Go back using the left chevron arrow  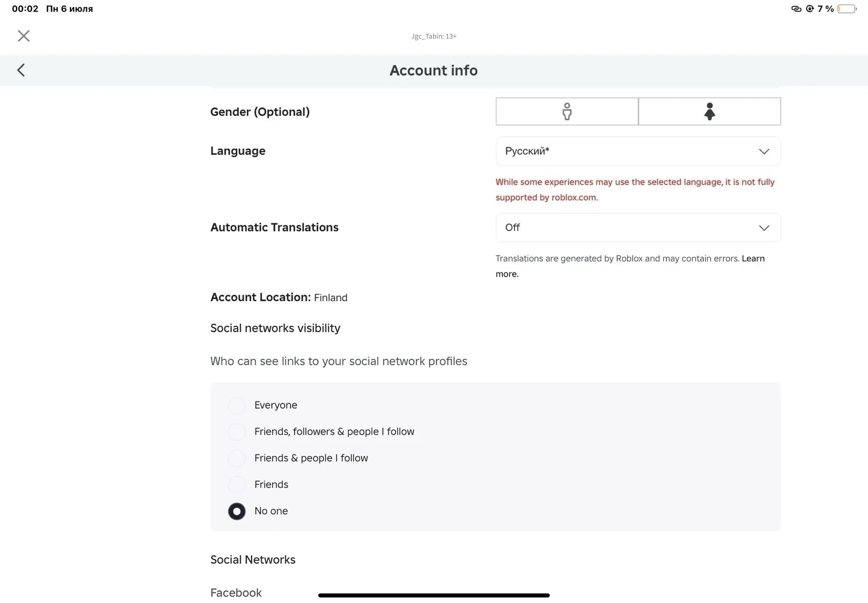click(x=21, y=70)
